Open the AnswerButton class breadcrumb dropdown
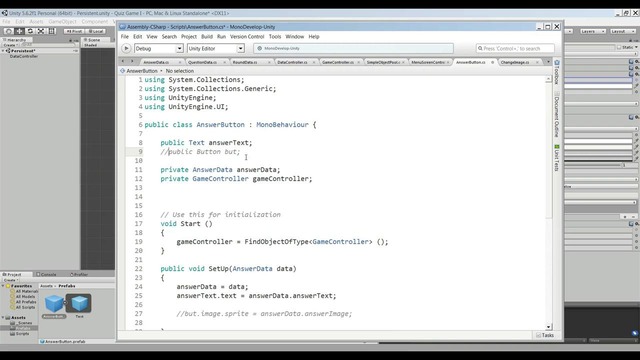Screen dimensions: 640x360 (142, 71)
